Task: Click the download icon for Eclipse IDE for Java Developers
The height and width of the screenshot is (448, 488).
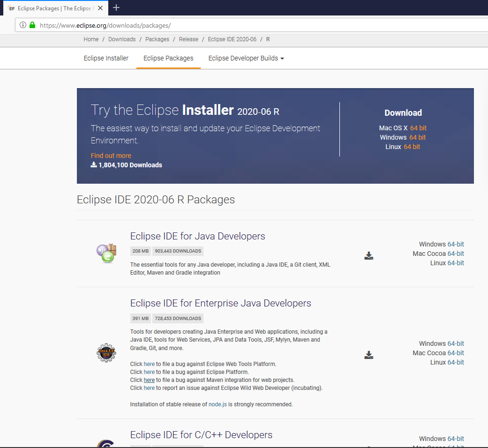Action: click(x=368, y=255)
